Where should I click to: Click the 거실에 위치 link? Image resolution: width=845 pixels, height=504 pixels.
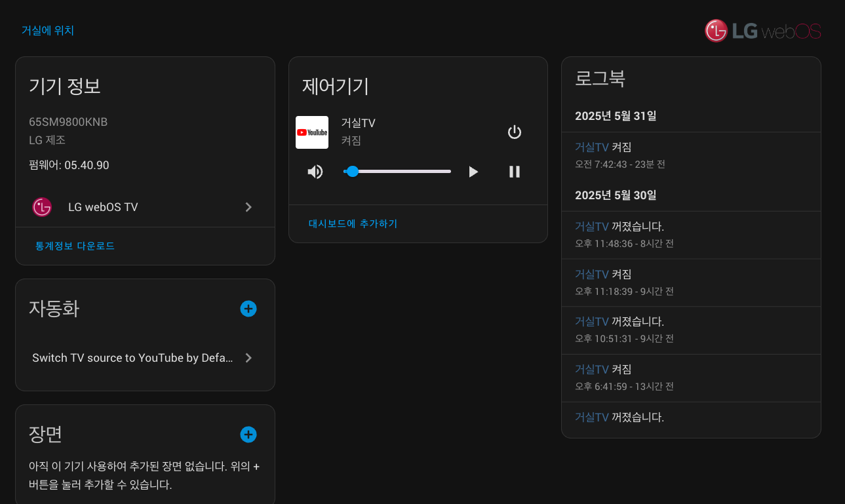point(48,30)
